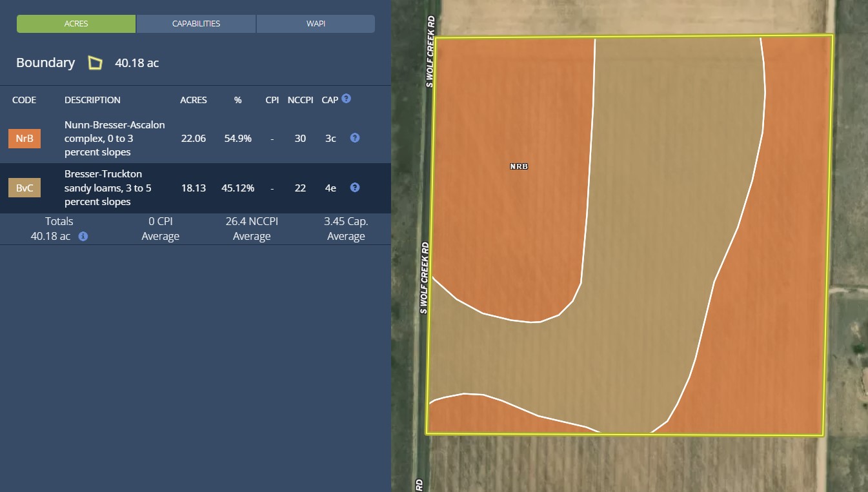This screenshot has height=492, width=868.
Task: Click the yellow Boundary polygon icon
Action: click(96, 63)
